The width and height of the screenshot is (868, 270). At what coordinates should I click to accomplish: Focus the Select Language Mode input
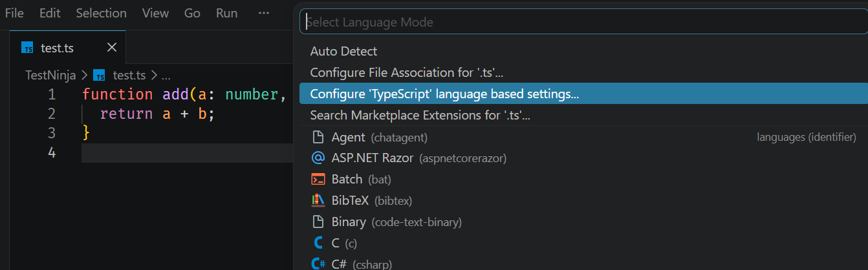[583, 22]
